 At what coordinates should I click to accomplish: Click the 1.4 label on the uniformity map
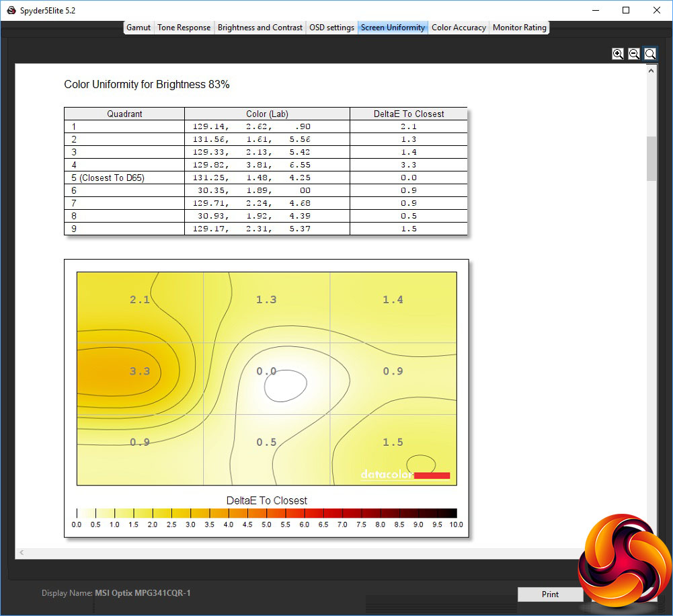click(393, 300)
